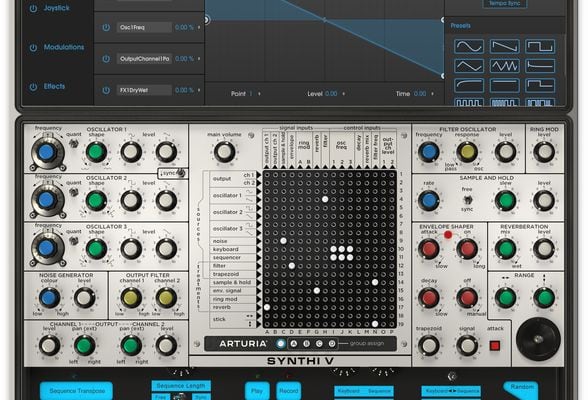Click the envelope Level value arrow
Image resolution: width=588 pixels, height=400 pixels.
344,94
